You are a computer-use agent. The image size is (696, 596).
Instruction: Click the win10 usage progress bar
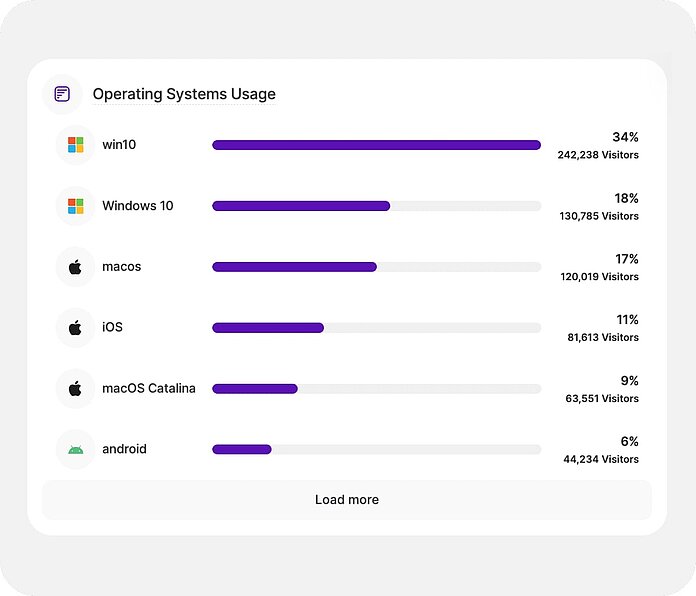[376, 145]
